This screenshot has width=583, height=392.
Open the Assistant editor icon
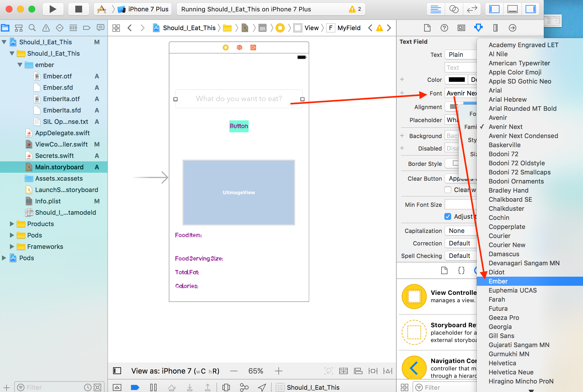pos(454,9)
